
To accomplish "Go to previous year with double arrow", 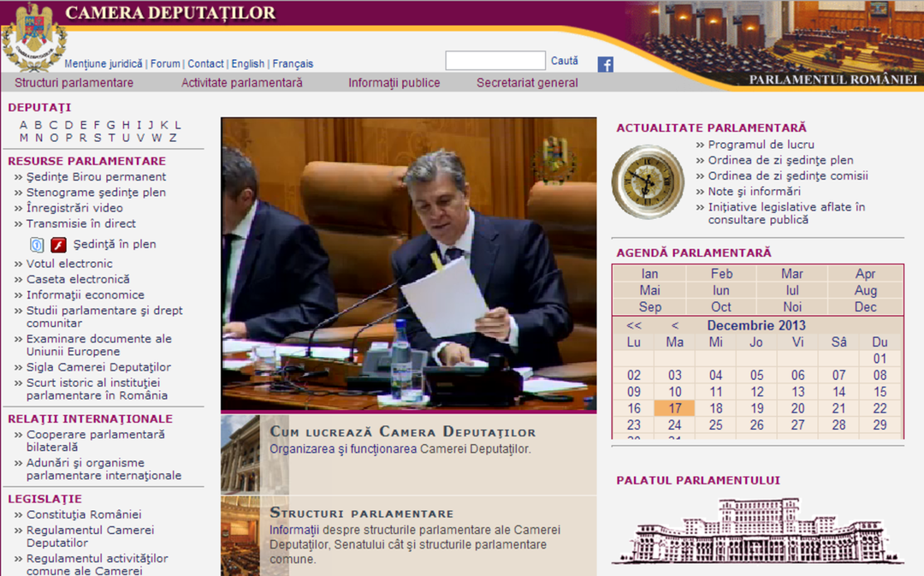I will coord(634,325).
